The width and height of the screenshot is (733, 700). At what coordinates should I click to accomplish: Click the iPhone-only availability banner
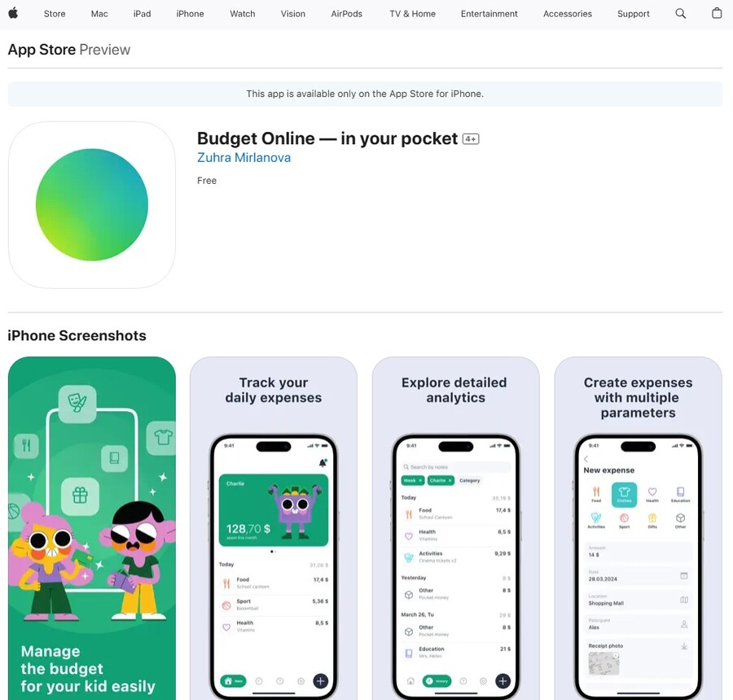point(365,94)
